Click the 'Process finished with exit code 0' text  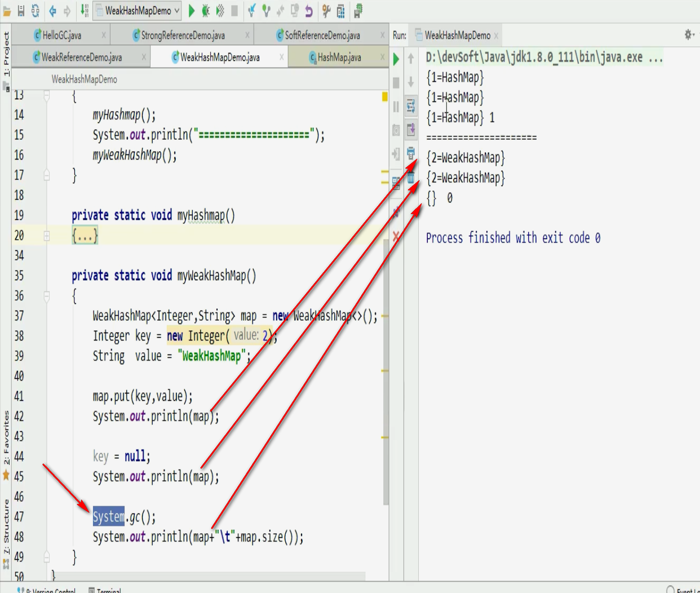coord(513,238)
